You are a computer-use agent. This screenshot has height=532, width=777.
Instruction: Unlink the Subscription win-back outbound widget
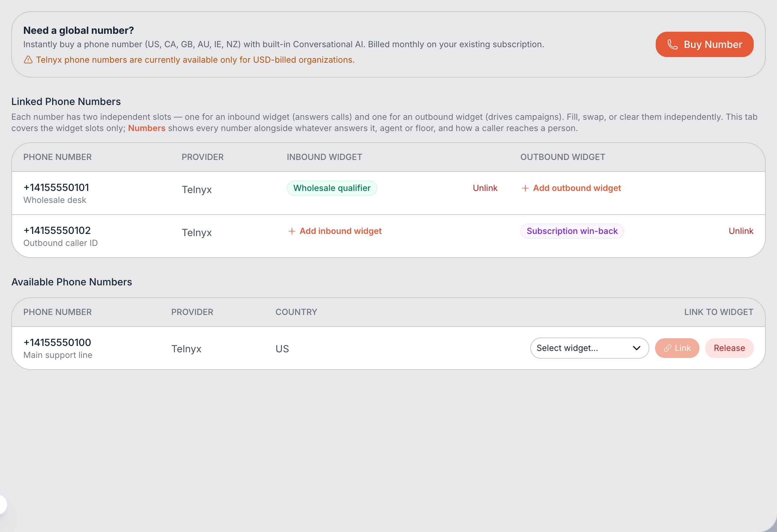point(741,231)
